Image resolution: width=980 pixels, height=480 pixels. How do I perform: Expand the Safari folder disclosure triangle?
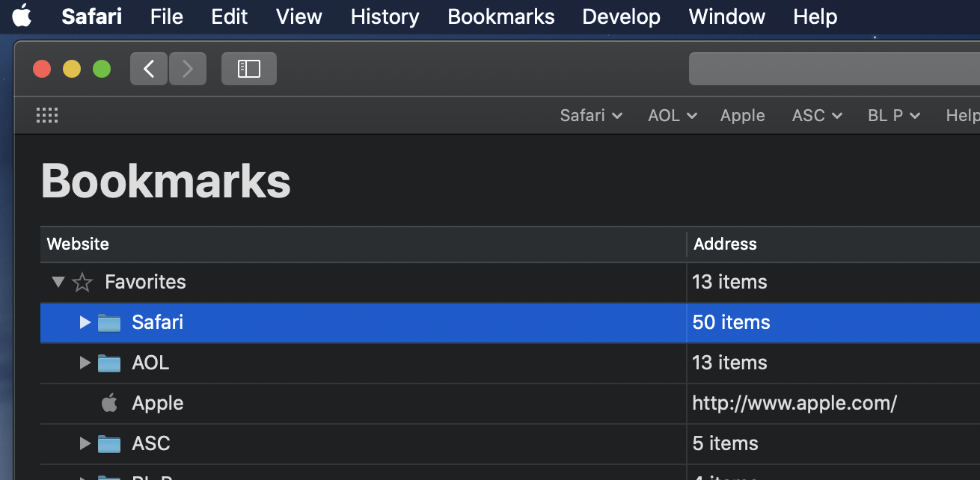point(85,322)
